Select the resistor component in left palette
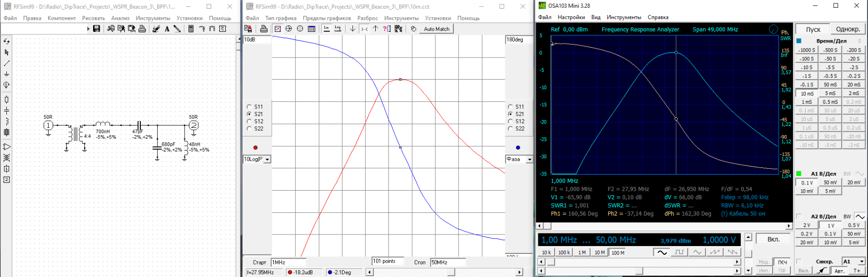This screenshot has height=277, width=868. 7,99
